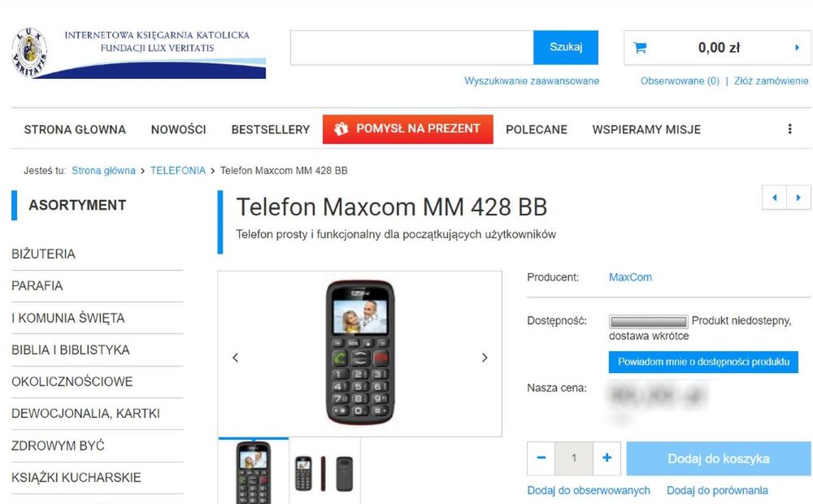Click the Szukaj search button

pos(566,47)
